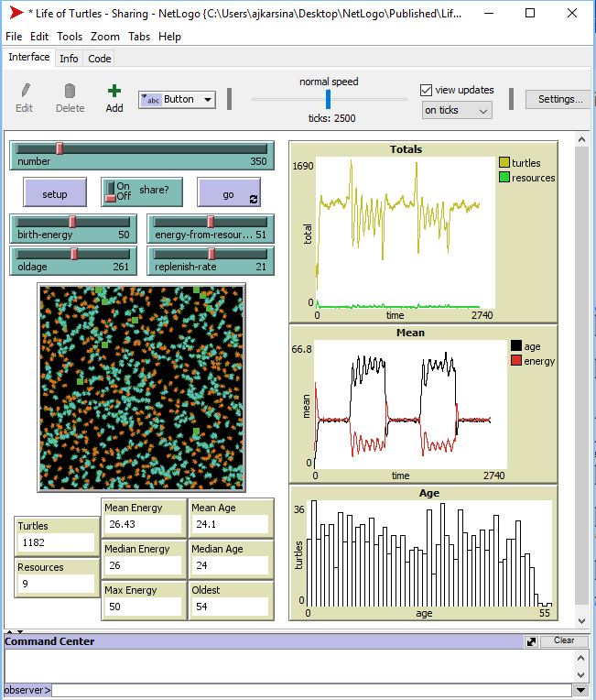The height and width of the screenshot is (700, 596).
Task: Click the Command Center popout arrow icon
Action: click(x=531, y=641)
